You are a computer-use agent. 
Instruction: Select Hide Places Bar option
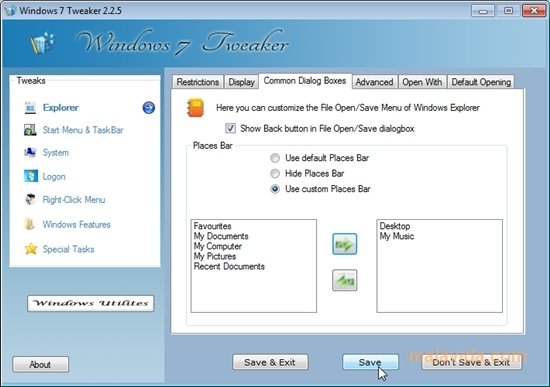coord(275,174)
